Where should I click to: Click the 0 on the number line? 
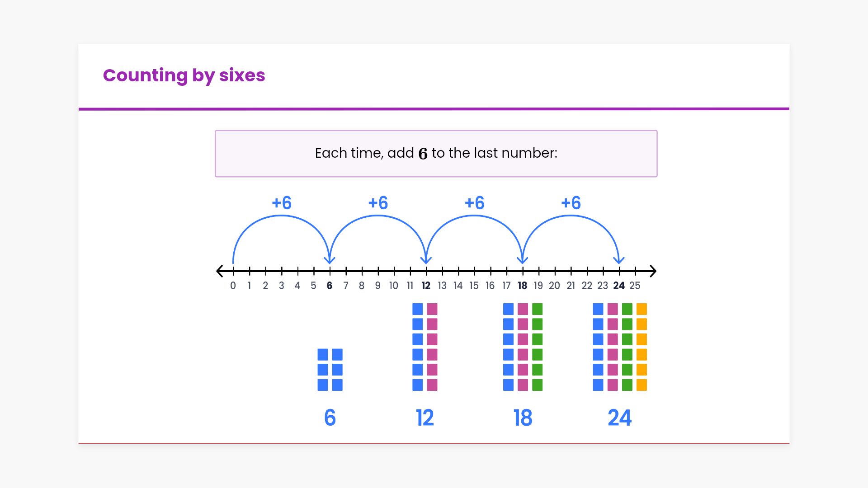pos(233,286)
